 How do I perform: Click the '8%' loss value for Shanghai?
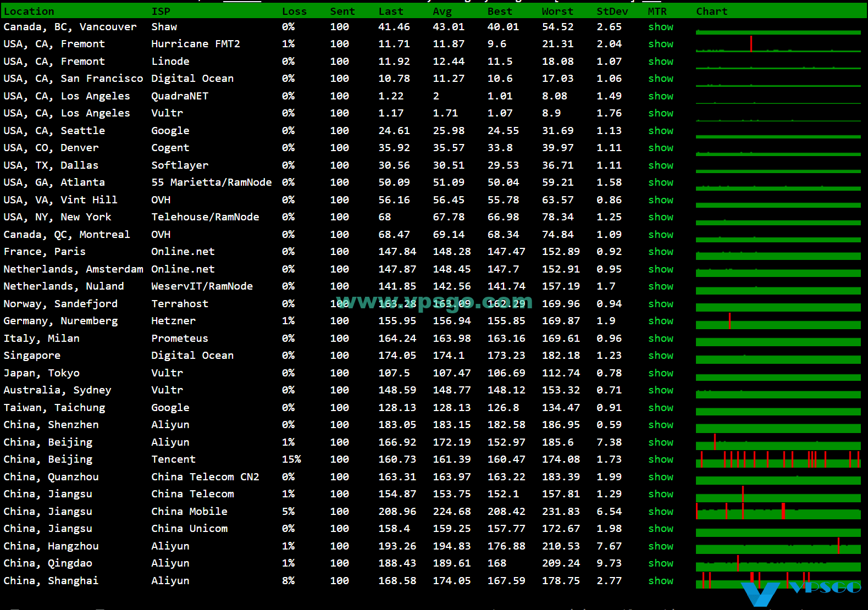pos(288,581)
